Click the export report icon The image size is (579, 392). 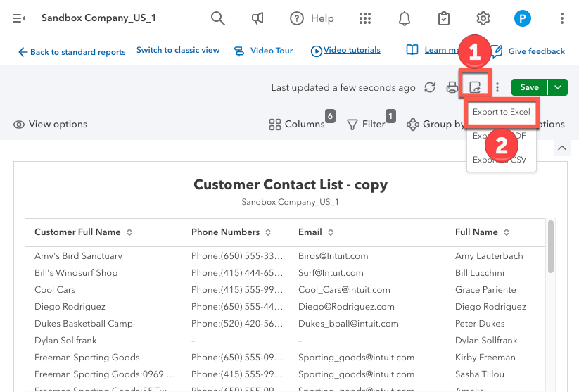pyautogui.click(x=476, y=87)
